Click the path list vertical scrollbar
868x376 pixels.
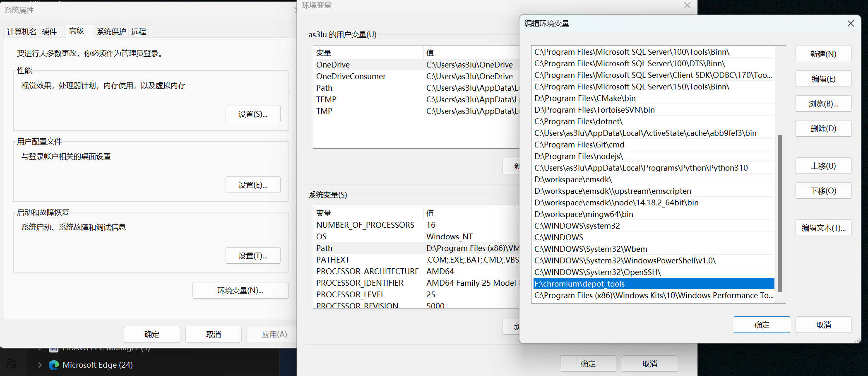(x=780, y=213)
